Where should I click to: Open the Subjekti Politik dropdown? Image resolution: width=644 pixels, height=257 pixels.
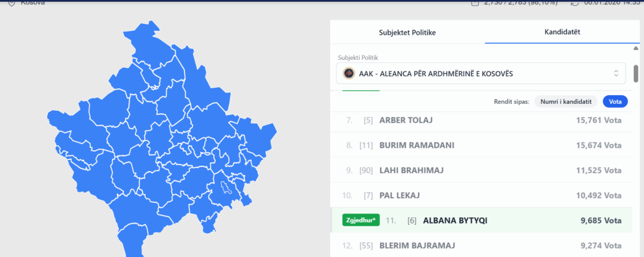pos(480,74)
